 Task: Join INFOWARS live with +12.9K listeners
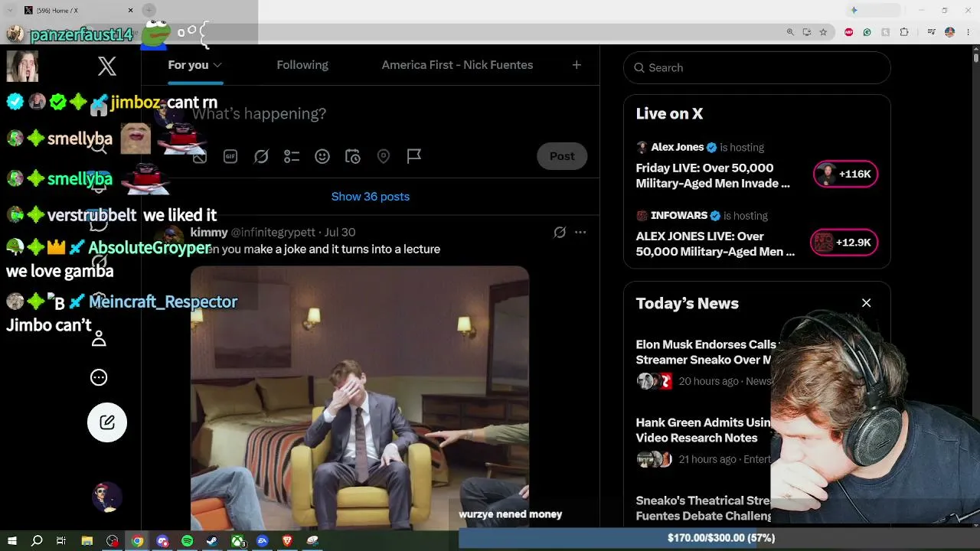pyautogui.click(x=844, y=243)
